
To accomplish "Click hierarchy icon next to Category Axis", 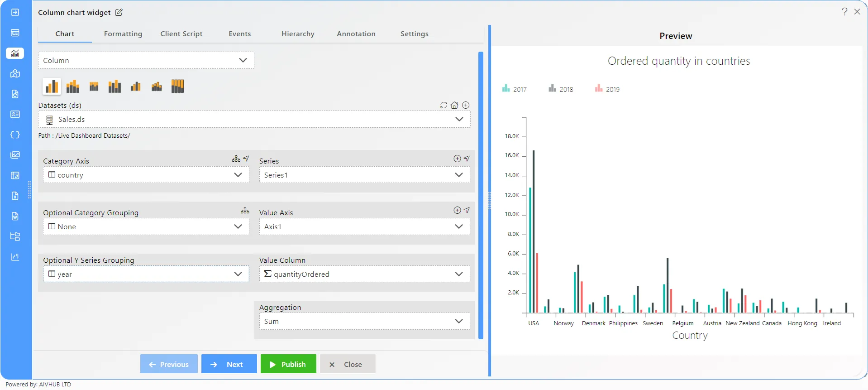I will tap(236, 159).
